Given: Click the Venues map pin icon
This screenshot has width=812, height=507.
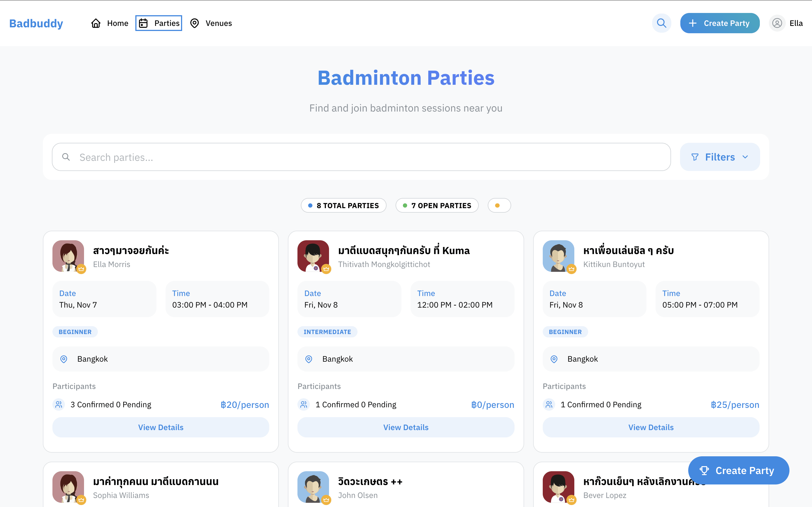Looking at the screenshot, I should coord(194,23).
